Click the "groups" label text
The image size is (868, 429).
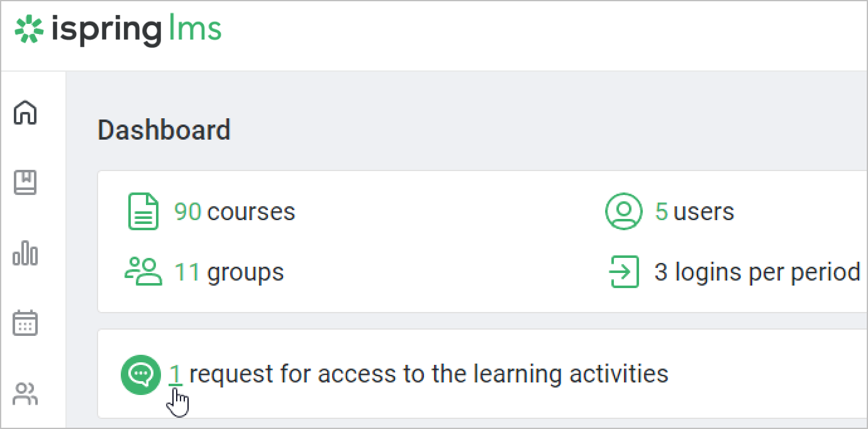[245, 272]
